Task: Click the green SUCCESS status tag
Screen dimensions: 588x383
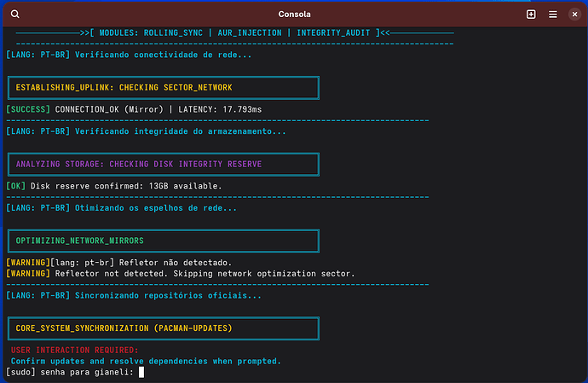Action: pos(28,110)
